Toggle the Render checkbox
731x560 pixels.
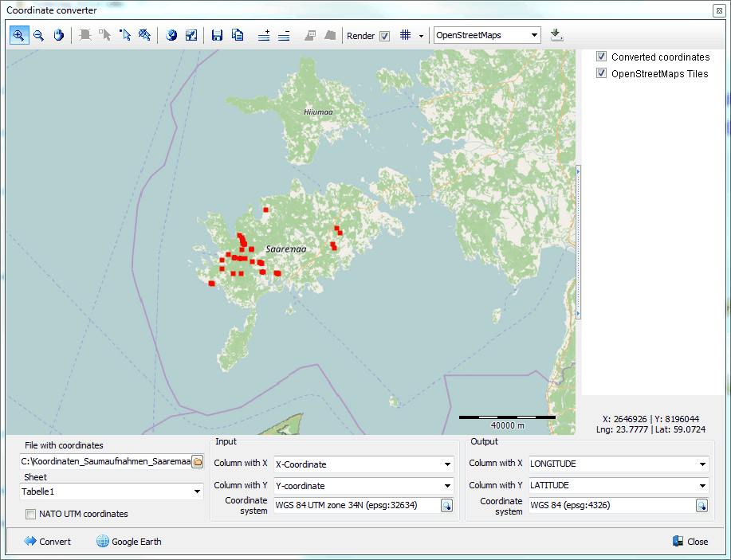(x=385, y=36)
